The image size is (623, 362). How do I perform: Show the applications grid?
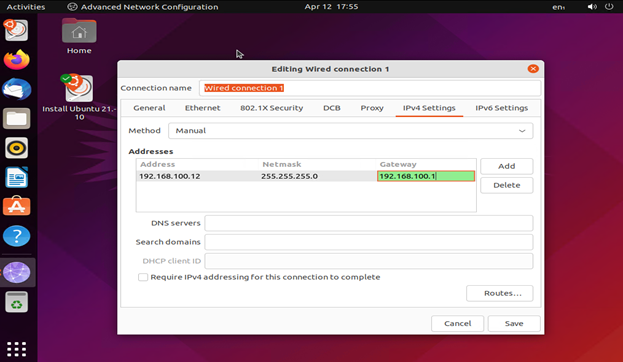(16, 349)
